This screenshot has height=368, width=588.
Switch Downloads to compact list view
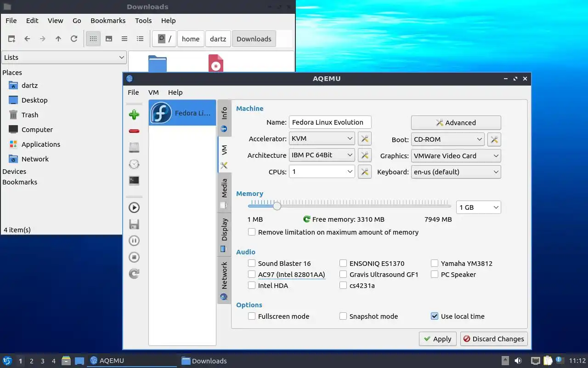click(x=124, y=39)
